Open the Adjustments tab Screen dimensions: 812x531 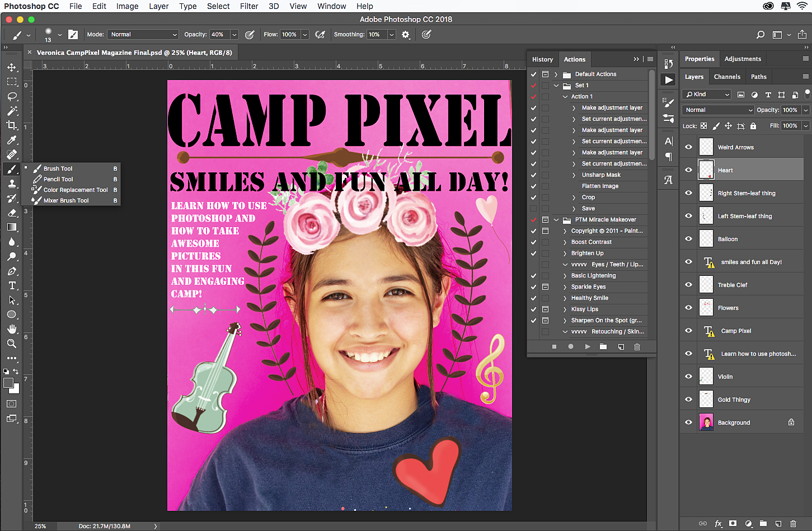(743, 59)
